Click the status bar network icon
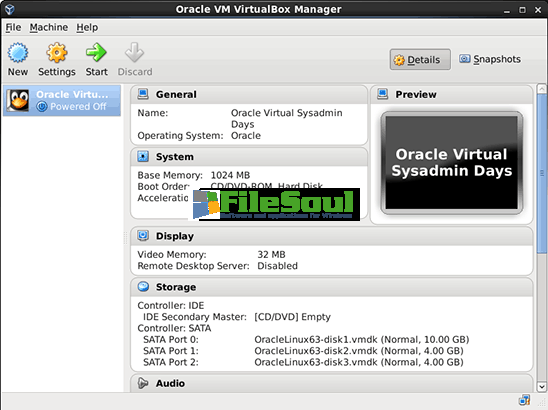Screen dimensions: 548x410 coord(524,400)
